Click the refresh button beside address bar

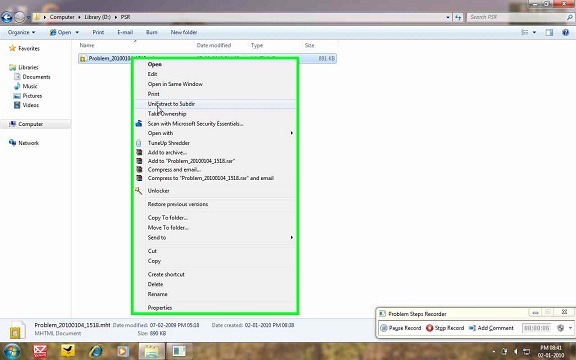point(458,17)
